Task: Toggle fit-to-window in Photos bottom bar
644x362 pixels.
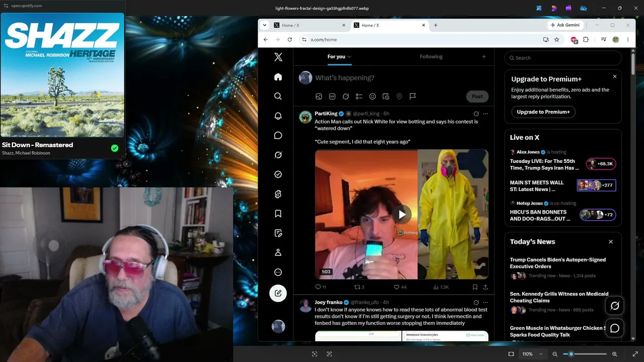Action: [x=511, y=354]
